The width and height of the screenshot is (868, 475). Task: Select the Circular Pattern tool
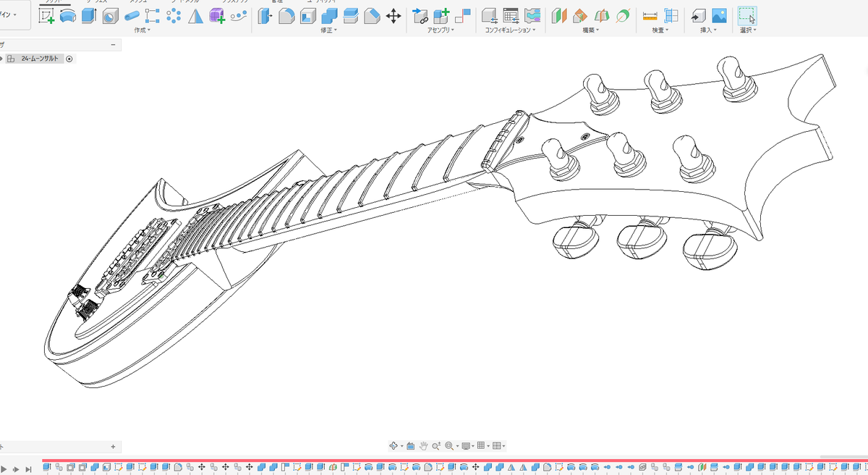[x=174, y=15]
